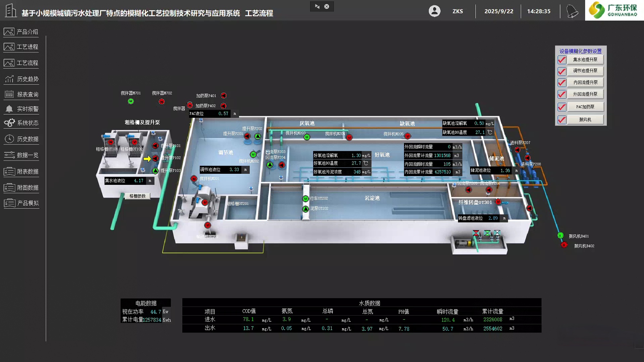Click the 格栅参数 button
This screenshot has height=362, width=644.
138,196
